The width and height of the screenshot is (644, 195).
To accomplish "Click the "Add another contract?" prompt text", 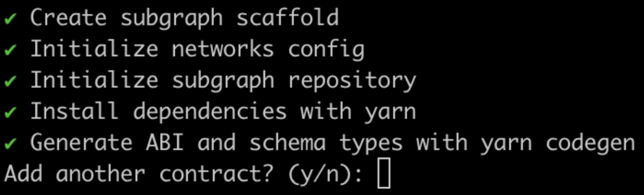I will [139, 174].
